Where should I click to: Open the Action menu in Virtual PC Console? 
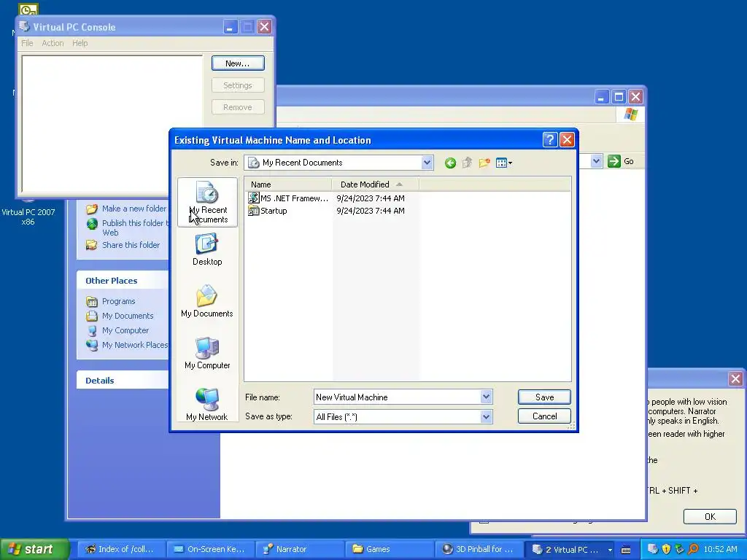point(53,43)
